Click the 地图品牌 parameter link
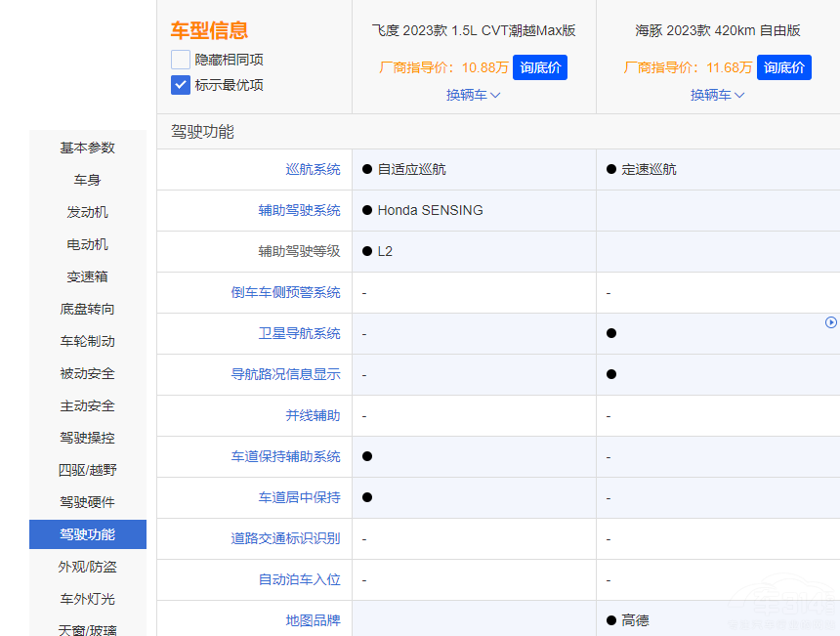The height and width of the screenshot is (636, 840). [x=313, y=620]
